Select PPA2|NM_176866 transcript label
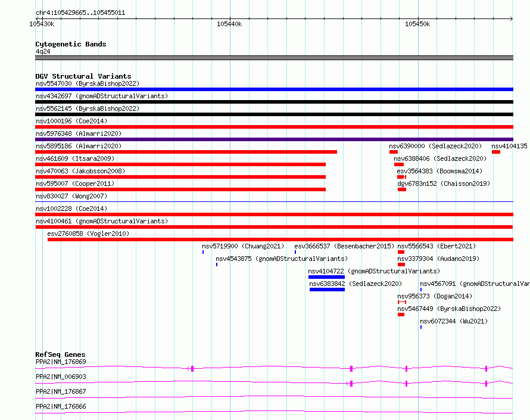 click(x=61, y=406)
